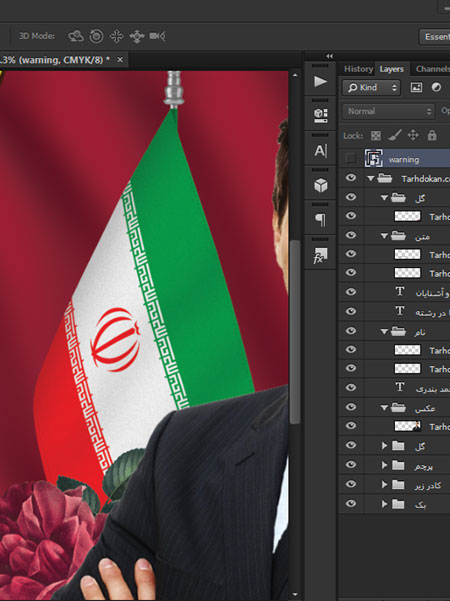Show the warning layer visibility box

(350, 158)
